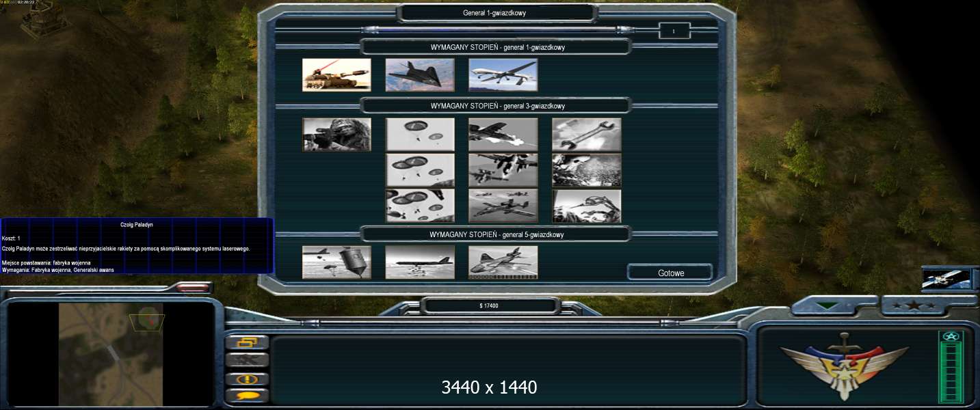Choose the jet aircraft 5-star power
Viewport: 980px width, 410px height.
point(503,262)
